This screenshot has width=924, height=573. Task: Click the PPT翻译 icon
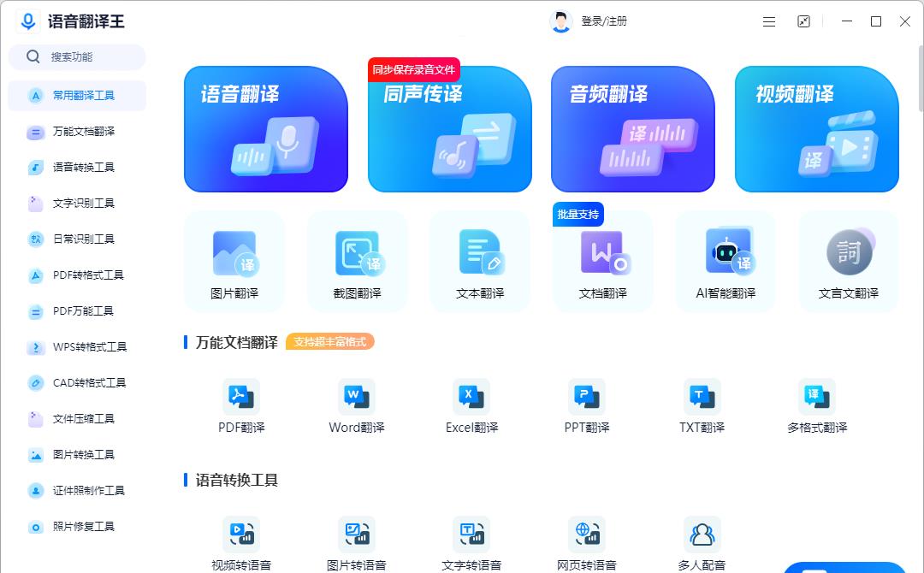pos(585,405)
